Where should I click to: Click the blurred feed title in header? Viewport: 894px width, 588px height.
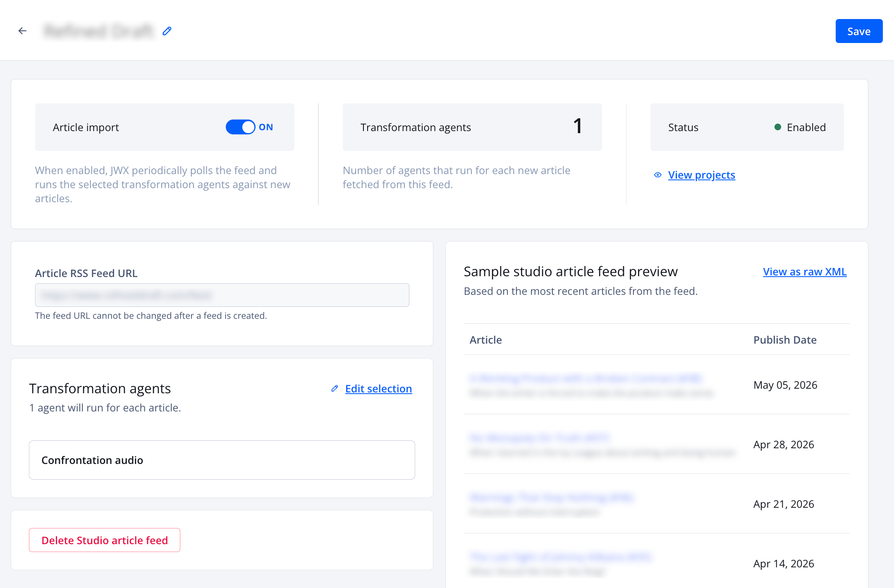(99, 31)
